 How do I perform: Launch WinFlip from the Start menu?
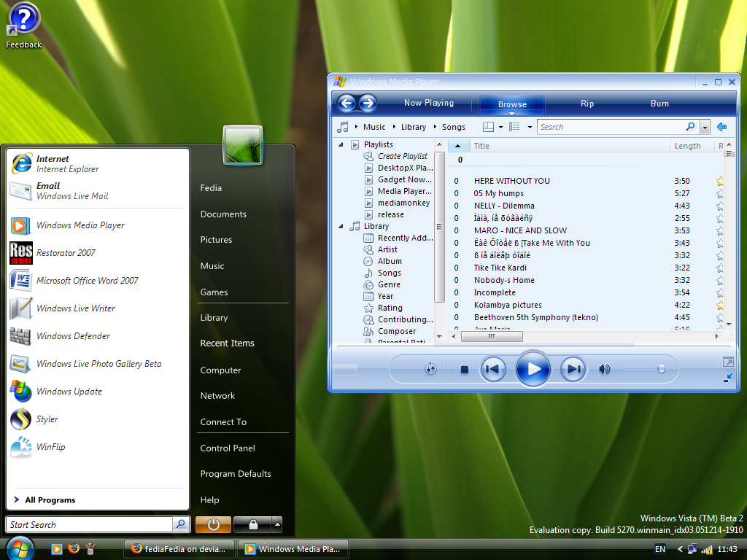98,447
